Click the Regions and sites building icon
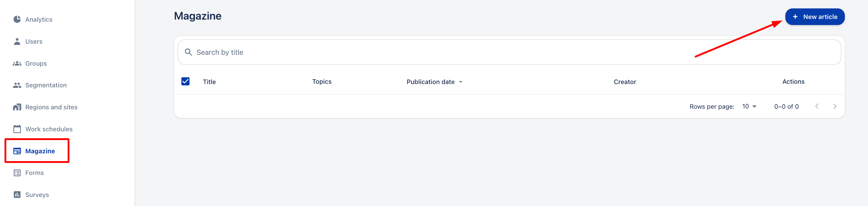Image resolution: width=868 pixels, height=206 pixels. click(x=17, y=107)
